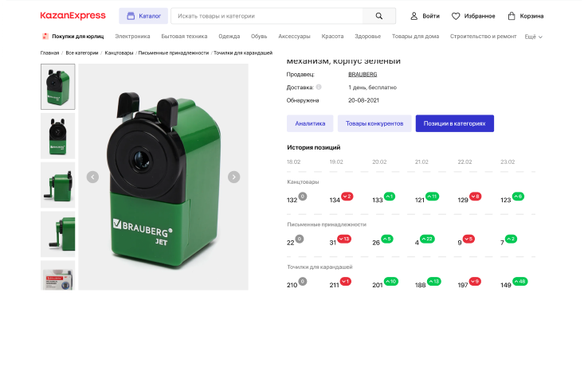588x382 pixels.
Task: Expand the Ещё categories dropdown
Action: pos(533,37)
